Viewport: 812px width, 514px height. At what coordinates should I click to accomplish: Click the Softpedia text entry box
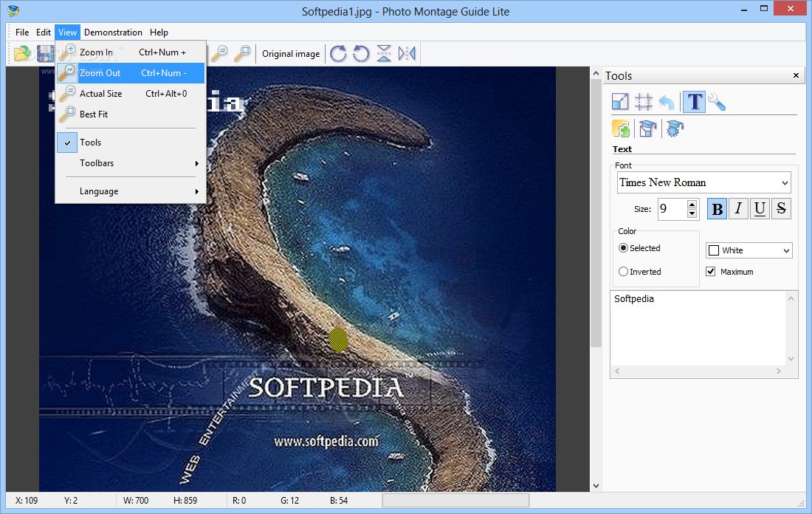coord(698,329)
